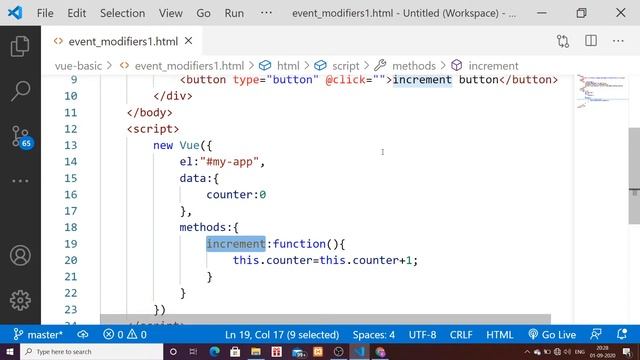Image resolution: width=640 pixels, height=360 pixels.
Task: Open Microsoft Store from taskbar
Action: [235, 351]
